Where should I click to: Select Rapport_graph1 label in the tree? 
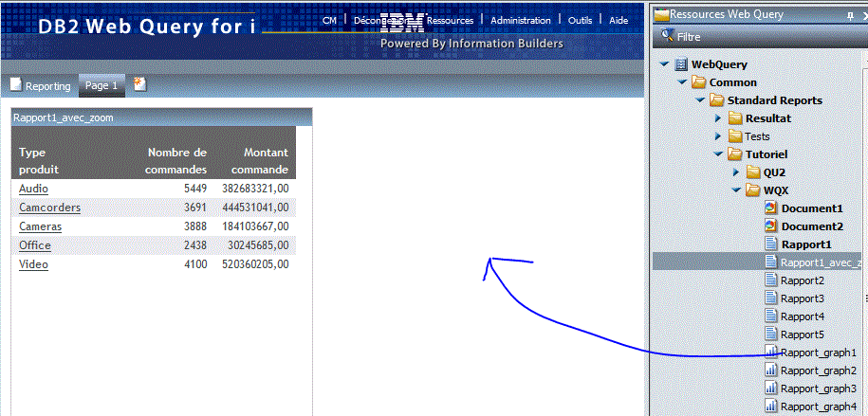pyautogui.click(x=819, y=353)
